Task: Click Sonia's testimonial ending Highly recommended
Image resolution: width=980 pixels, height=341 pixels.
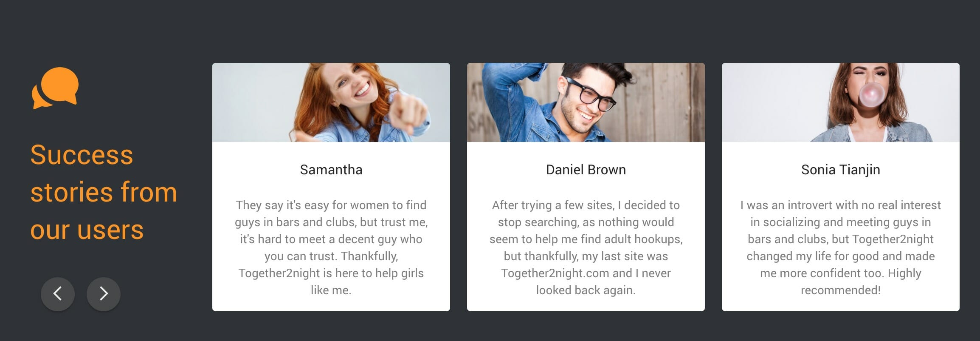Action: [841, 247]
